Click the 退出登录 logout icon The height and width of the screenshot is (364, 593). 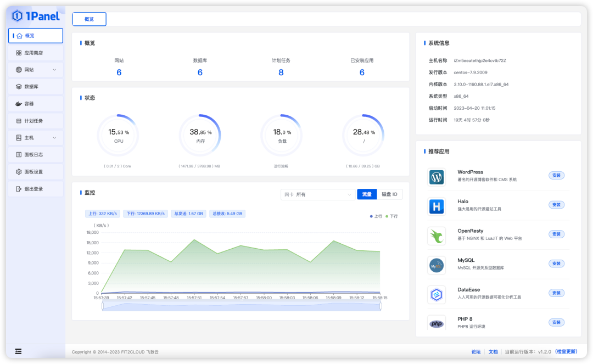19,189
